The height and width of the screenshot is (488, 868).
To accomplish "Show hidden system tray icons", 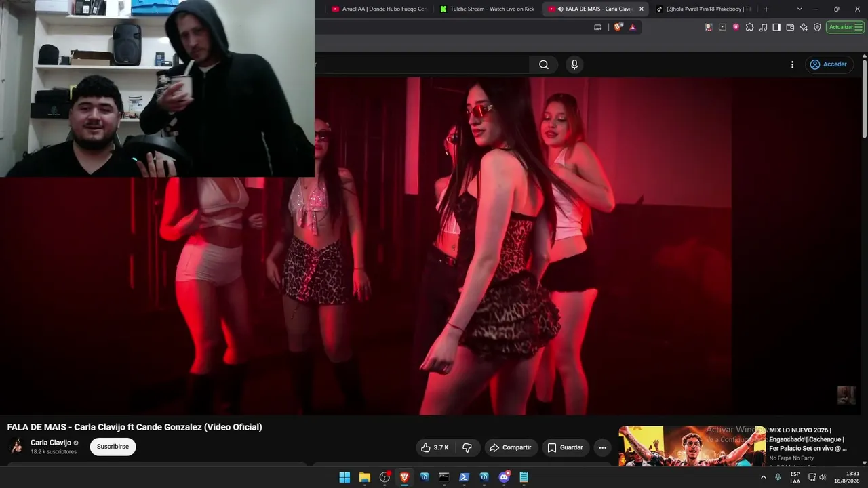I will [x=764, y=477].
